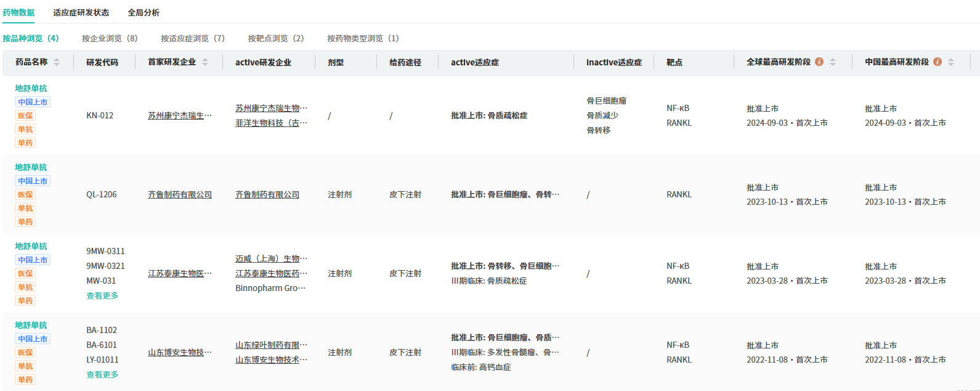Open 地舒单抗 drug in 9MW-0311 row

click(x=31, y=246)
